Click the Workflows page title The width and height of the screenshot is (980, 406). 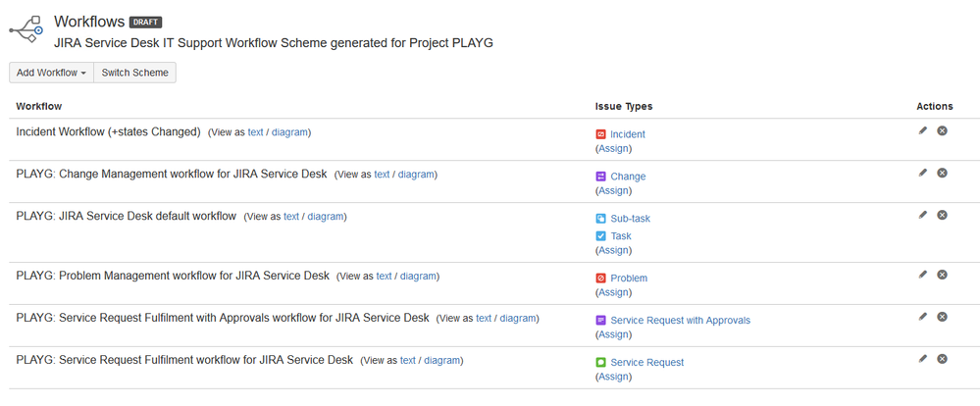(x=89, y=22)
